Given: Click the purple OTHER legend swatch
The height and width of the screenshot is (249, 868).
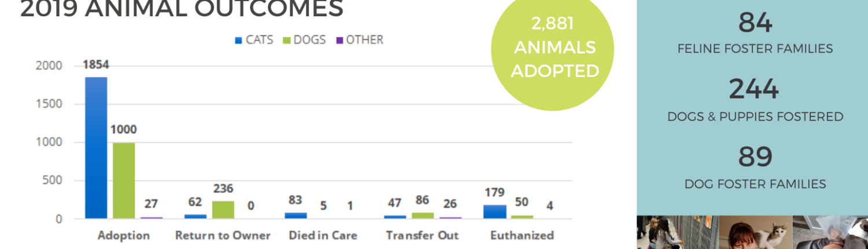Looking at the screenshot, I should click(x=340, y=41).
